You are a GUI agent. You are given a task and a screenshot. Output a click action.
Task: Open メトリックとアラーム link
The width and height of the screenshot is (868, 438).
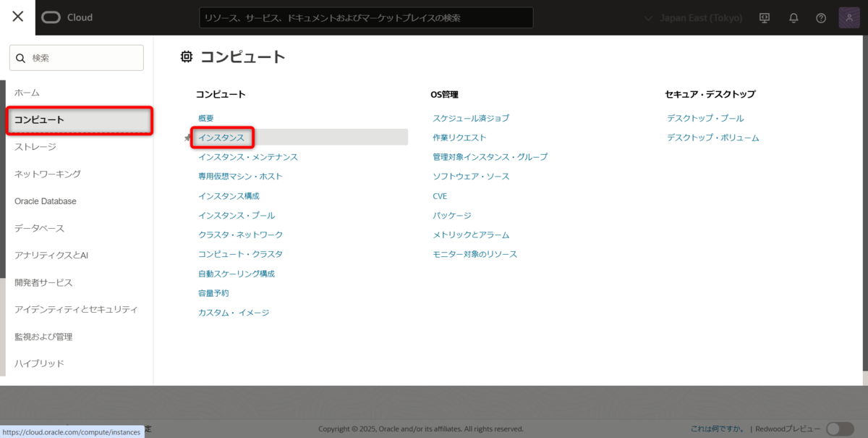point(471,235)
